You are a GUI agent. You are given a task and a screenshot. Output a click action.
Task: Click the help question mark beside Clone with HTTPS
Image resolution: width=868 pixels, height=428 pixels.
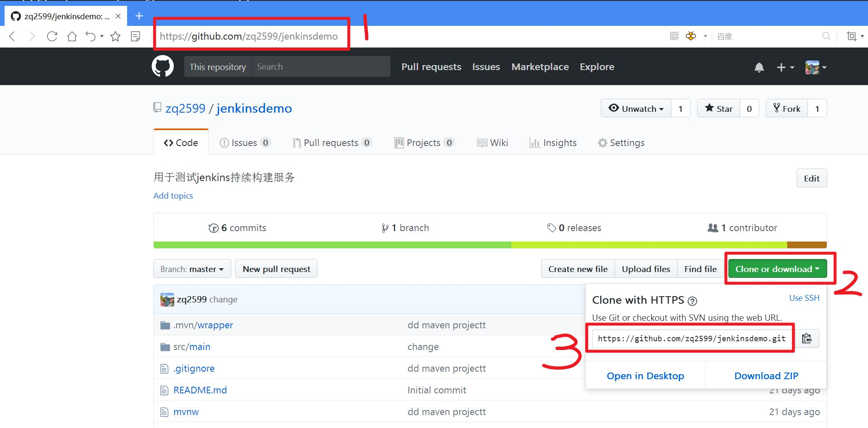pos(692,301)
